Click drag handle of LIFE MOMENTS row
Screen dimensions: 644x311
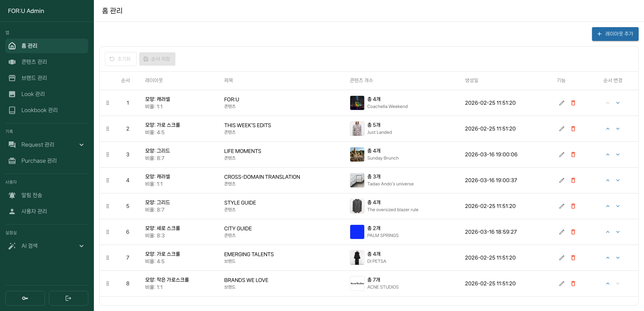[108, 154]
